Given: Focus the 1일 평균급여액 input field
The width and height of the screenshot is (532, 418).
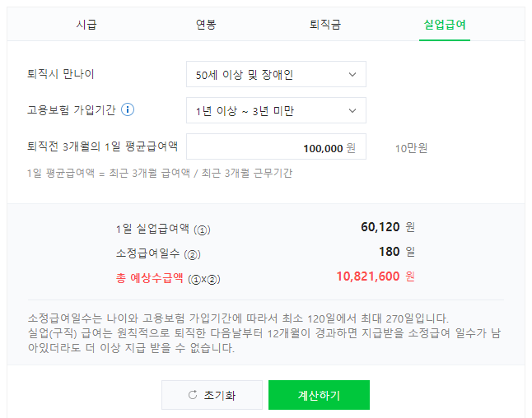Looking at the screenshot, I should pyautogui.click(x=276, y=146).
